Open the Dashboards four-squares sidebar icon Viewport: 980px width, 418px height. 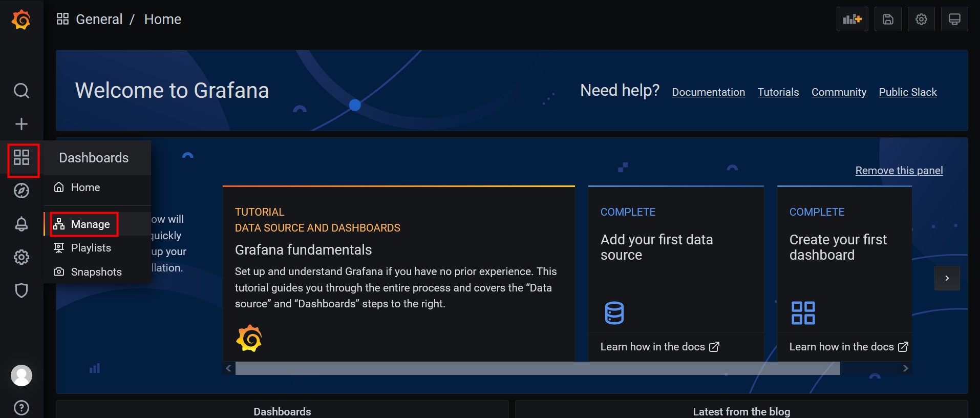[x=22, y=157]
